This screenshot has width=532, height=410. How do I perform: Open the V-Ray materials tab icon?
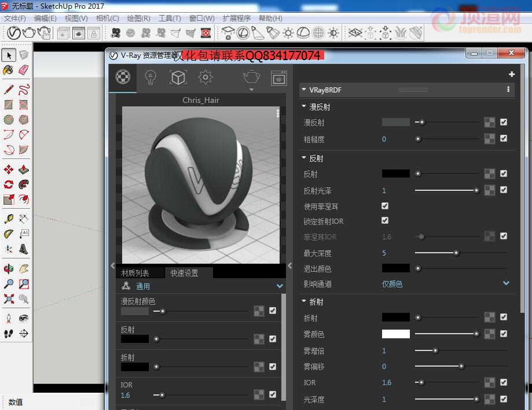pos(123,77)
